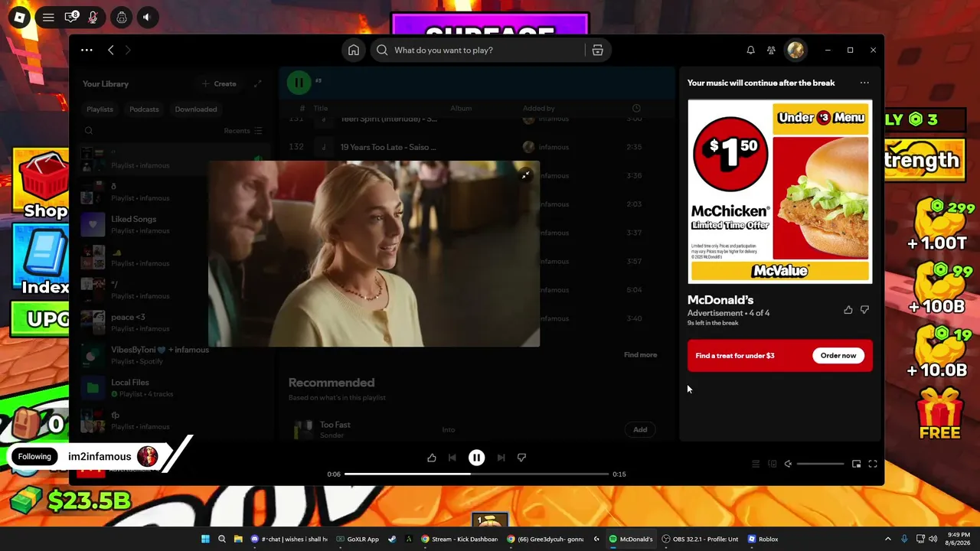Switch to the Discord chat taskbar window
The image size is (980, 551).
289,539
